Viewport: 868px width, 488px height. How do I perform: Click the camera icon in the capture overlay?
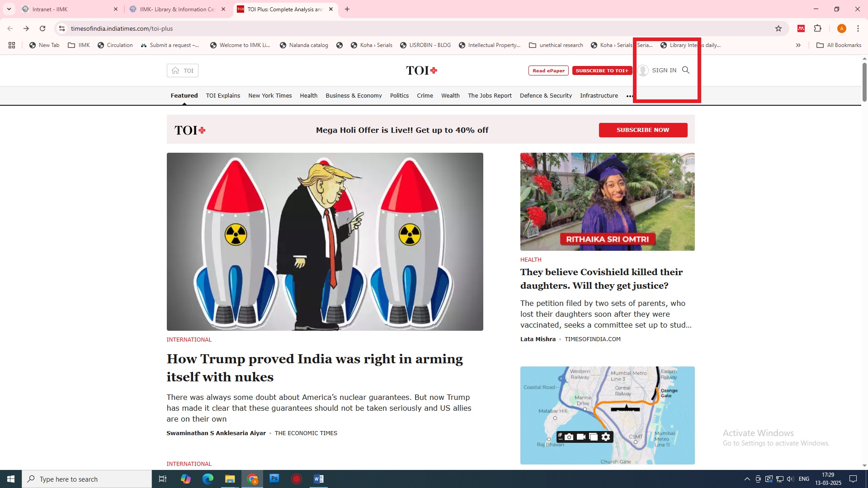pyautogui.click(x=569, y=437)
